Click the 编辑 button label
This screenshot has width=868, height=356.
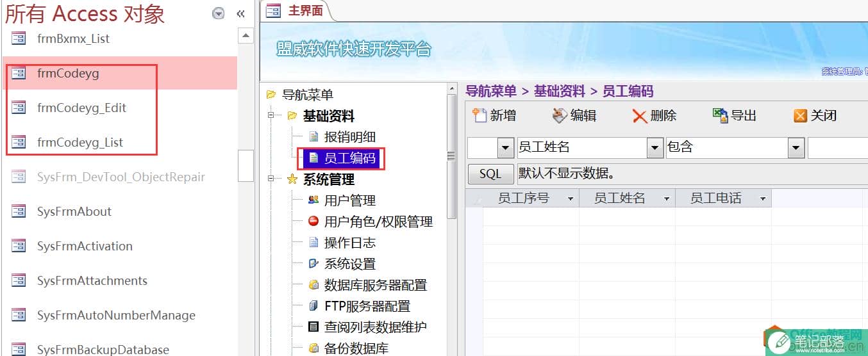coord(583,116)
